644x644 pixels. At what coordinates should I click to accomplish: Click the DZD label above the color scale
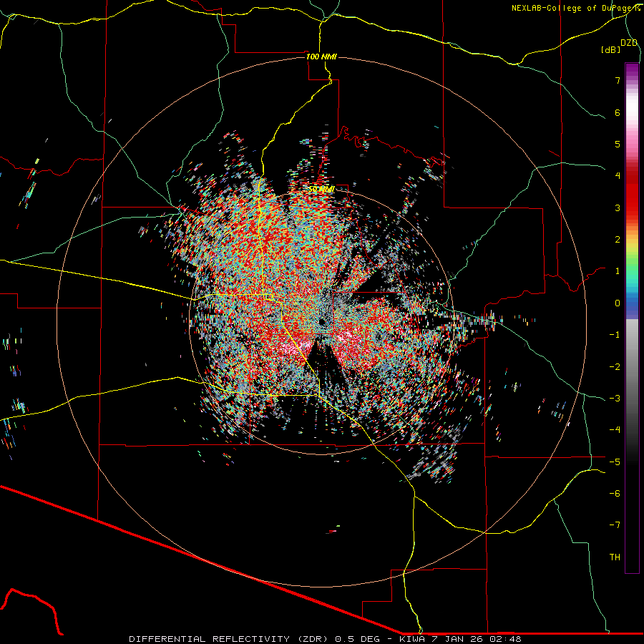click(x=629, y=43)
